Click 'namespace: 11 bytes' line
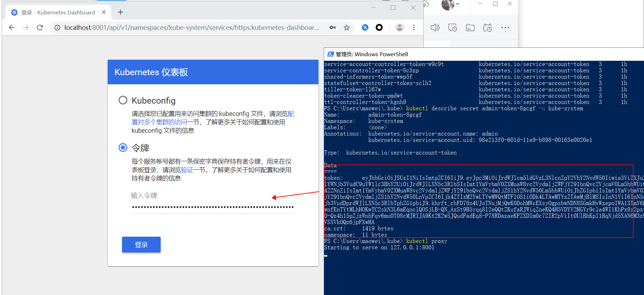 [356, 235]
